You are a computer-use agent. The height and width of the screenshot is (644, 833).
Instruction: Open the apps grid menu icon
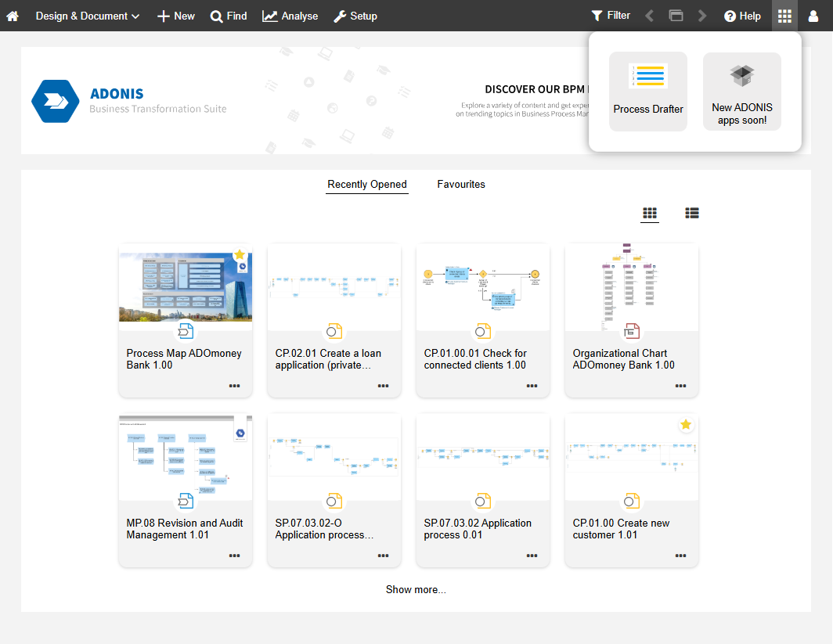point(784,16)
